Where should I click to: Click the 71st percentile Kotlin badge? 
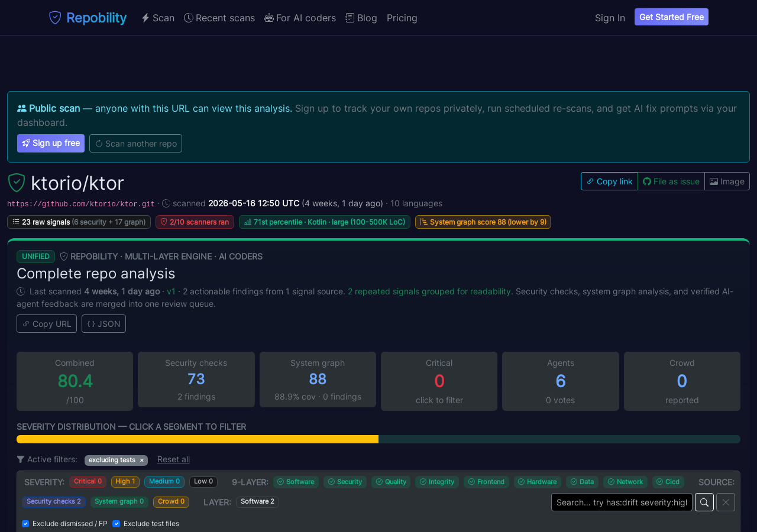click(325, 222)
